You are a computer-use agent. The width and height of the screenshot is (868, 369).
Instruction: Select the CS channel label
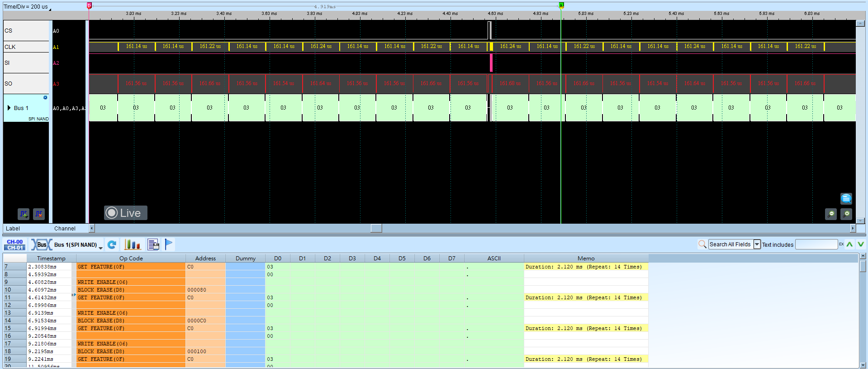coord(26,31)
